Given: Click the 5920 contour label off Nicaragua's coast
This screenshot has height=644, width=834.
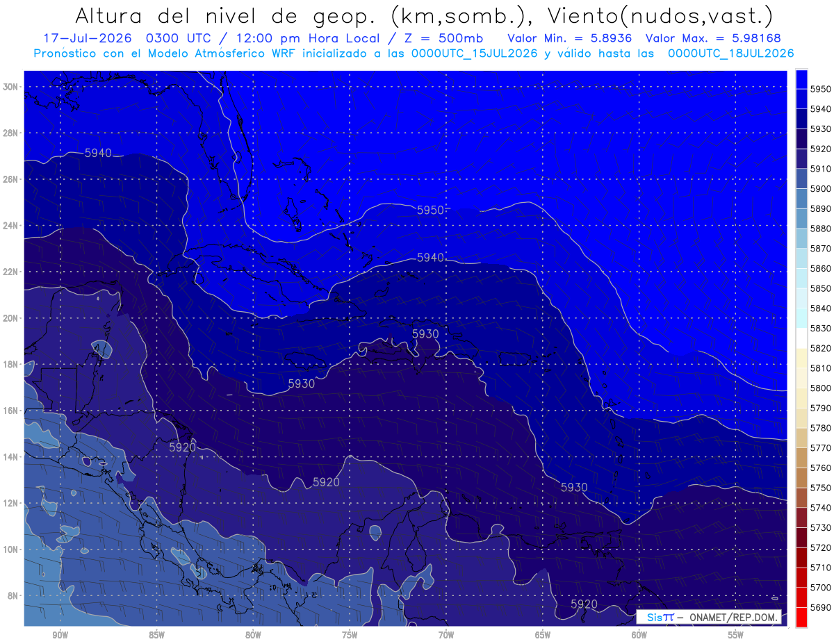Looking at the screenshot, I should coord(182,447).
